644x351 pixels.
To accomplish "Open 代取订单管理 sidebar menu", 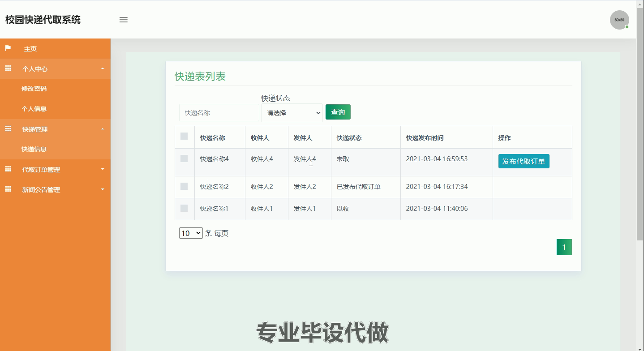I will 55,170.
